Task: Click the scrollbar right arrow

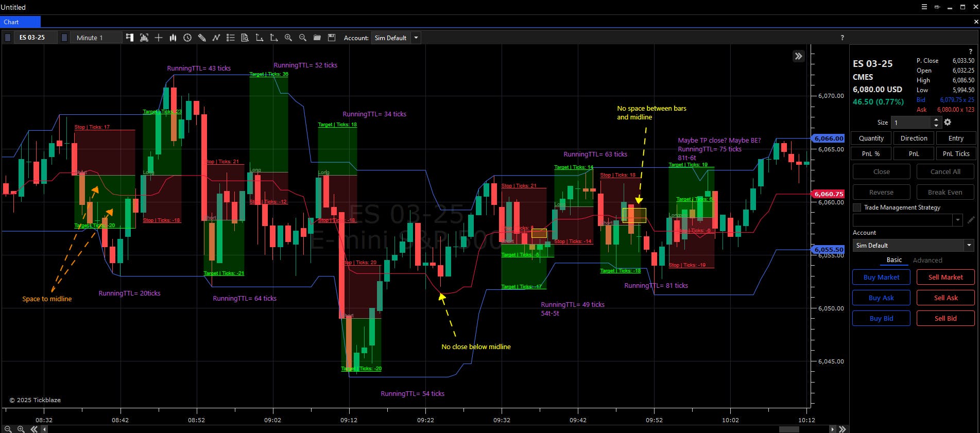Action: (x=832, y=429)
